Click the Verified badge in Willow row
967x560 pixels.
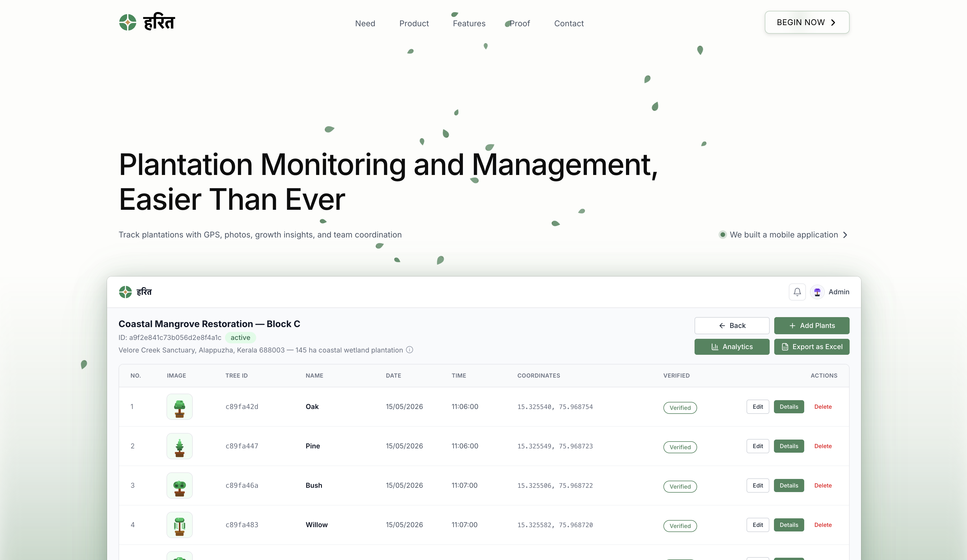tap(680, 526)
